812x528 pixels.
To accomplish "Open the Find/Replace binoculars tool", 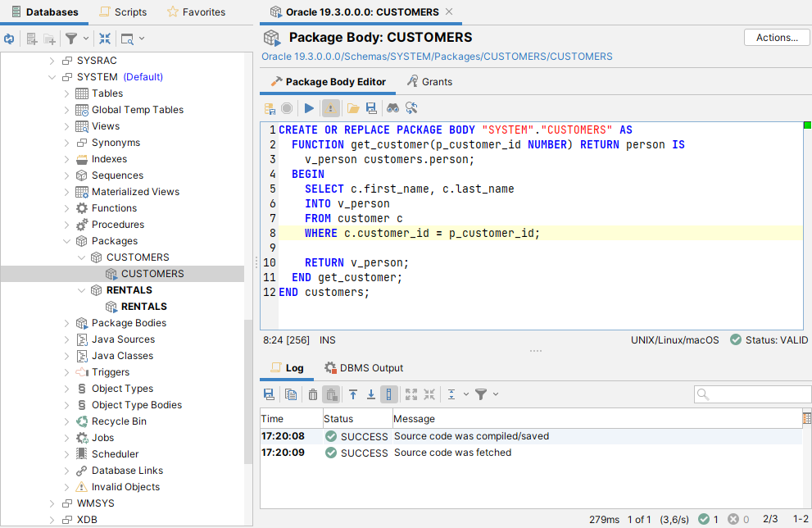I will click(x=392, y=107).
